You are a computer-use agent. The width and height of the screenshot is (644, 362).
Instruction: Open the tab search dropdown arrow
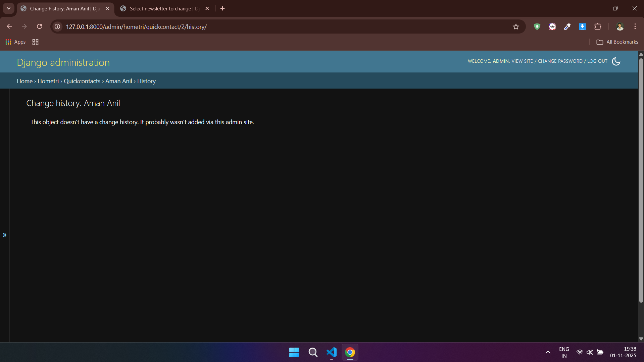pos(9,8)
